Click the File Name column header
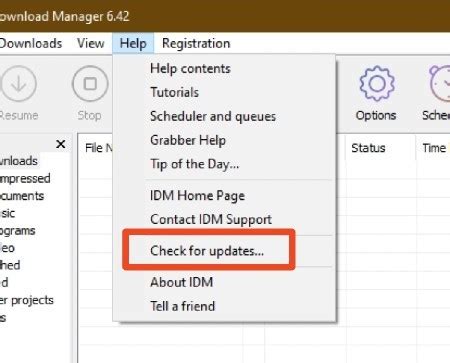The height and width of the screenshot is (363, 450). pyautogui.click(x=99, y=148)
